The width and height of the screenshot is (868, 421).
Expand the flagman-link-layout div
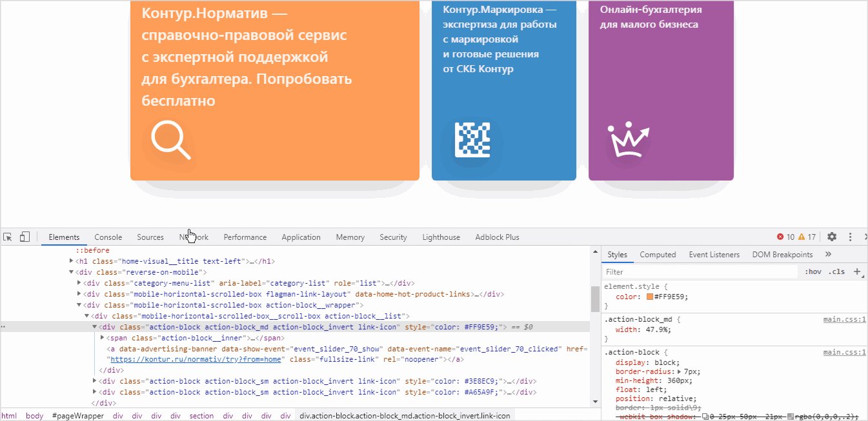[x=79, y=294]
